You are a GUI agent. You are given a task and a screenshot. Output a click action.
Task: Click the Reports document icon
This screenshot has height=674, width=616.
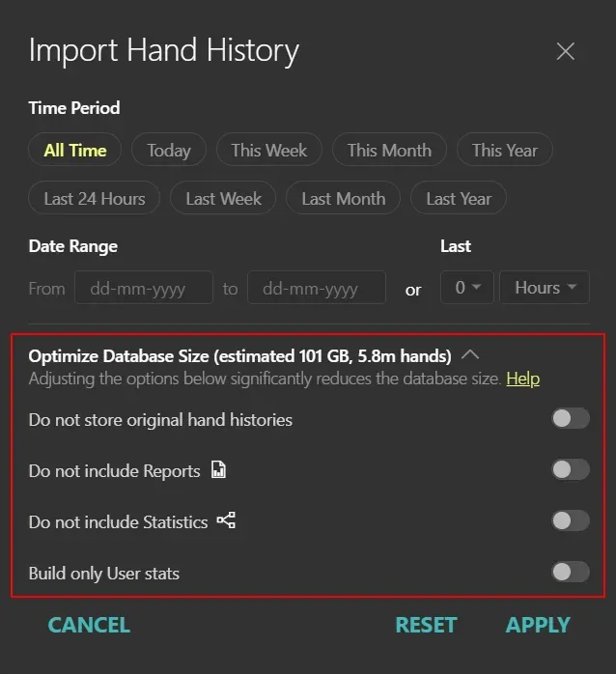pos(219,470)
